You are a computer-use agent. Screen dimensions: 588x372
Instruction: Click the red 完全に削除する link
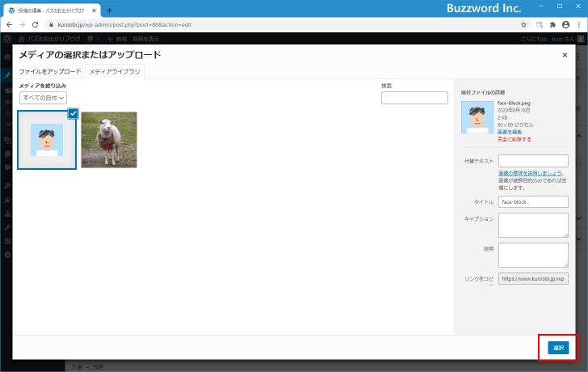point(514,139)
